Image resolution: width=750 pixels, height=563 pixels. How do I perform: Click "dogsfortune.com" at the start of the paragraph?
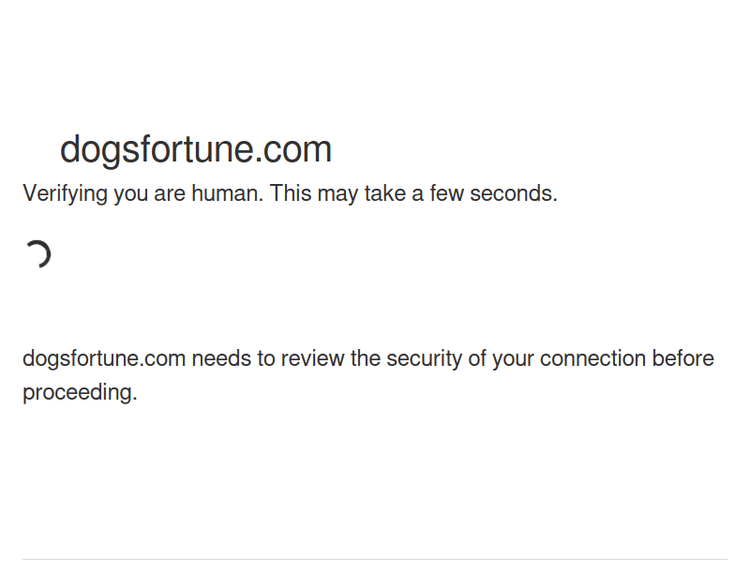(104, 359)
